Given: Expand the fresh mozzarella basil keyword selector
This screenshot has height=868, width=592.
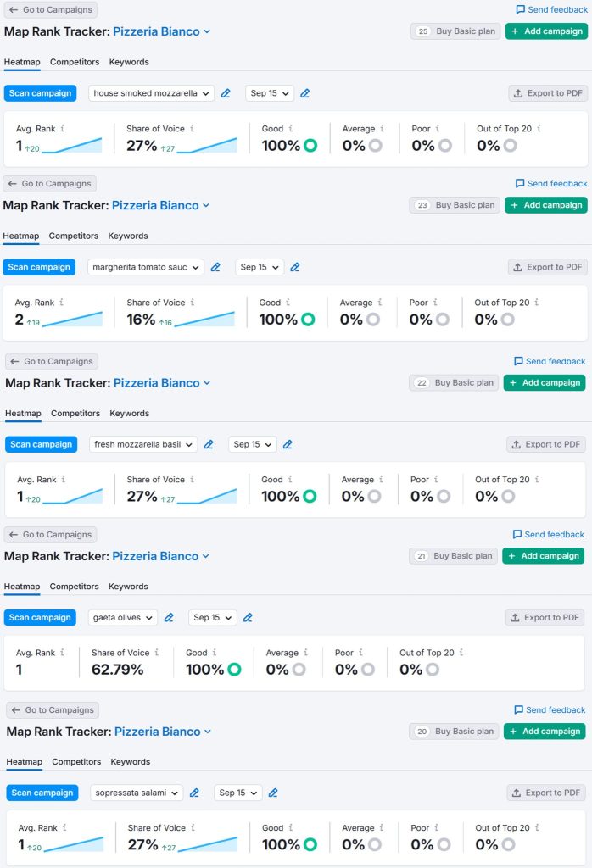Looking at the screenshot, I should (142, 444).
